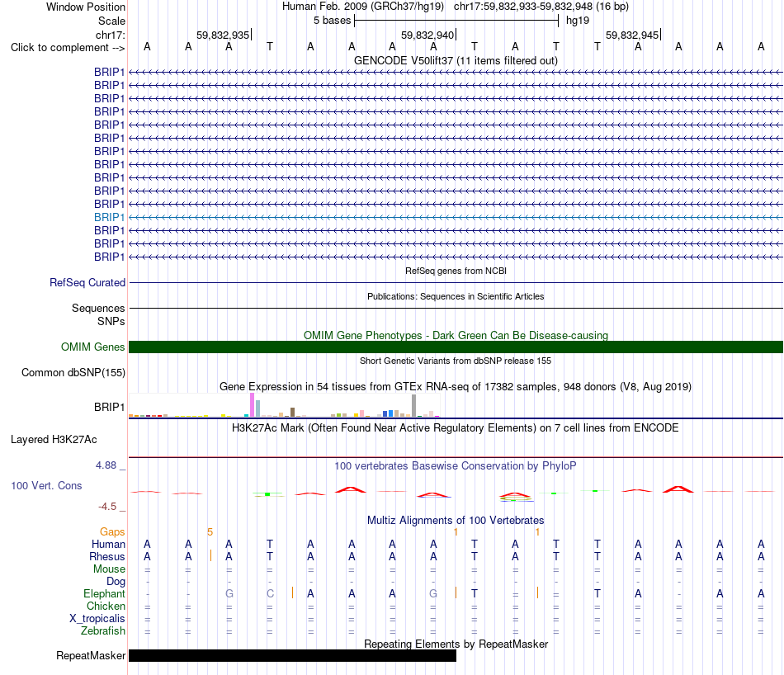Click the '100 Vert. Cons' track label
784x675 pixels.
[46, 485]
